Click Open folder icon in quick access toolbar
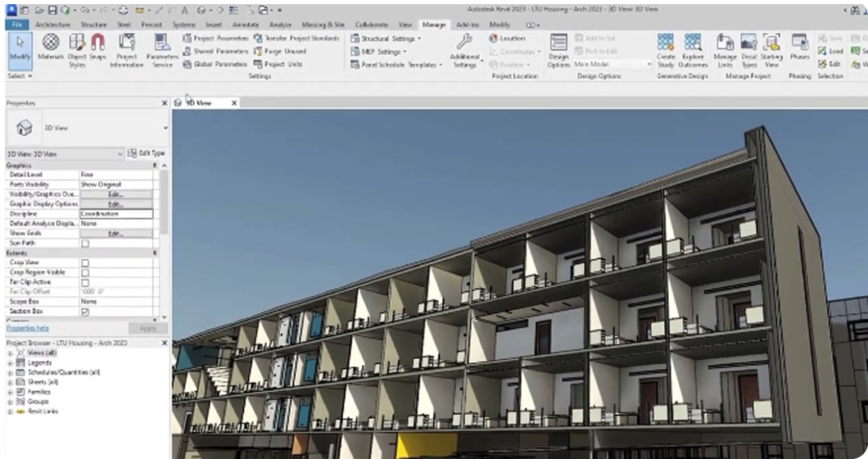This screenshot has width=868, height=459. [x=39, y=10]
